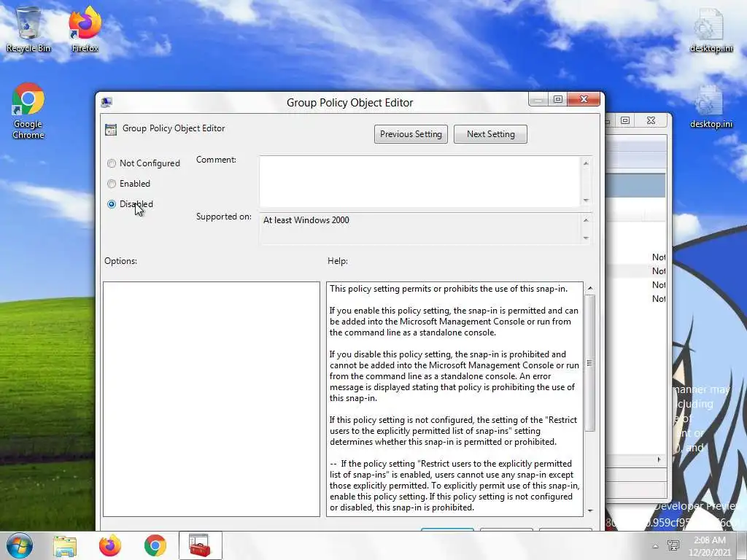
Task: Minimize the Group Policy Object Editor dialog
Action: pyautogui.click(x=538, y=99)
